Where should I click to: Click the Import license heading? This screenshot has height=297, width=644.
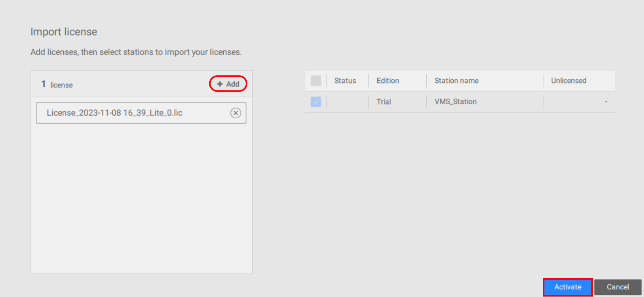pyautogui.click(x=64, y=32)
